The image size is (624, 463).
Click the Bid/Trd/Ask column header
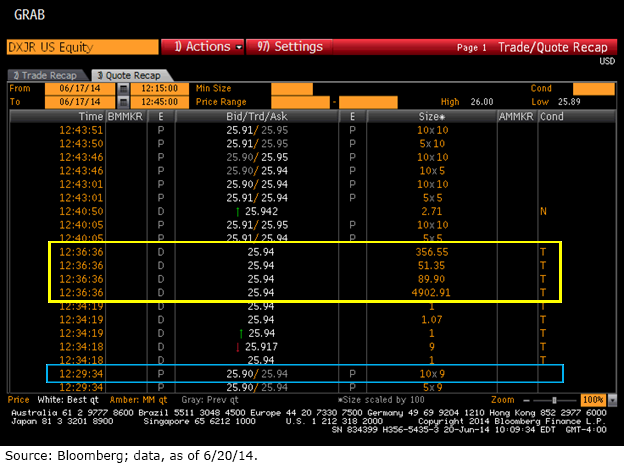[257, 116]
